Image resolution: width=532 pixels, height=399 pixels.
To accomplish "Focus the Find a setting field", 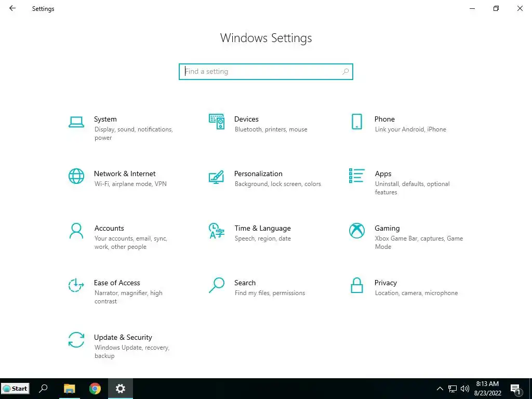I will [x=266, y=72].
